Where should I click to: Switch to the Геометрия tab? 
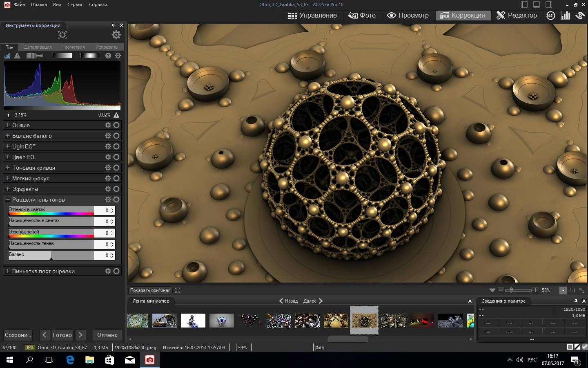(73, 47)
